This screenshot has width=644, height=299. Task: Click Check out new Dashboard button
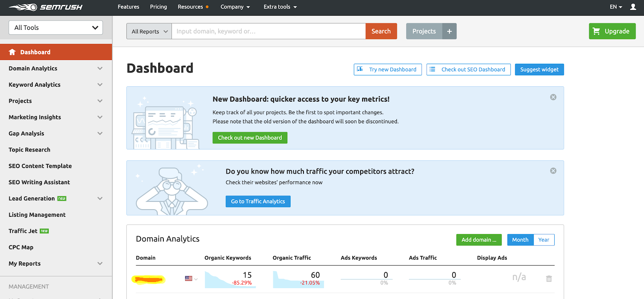(x=250, y=138)
